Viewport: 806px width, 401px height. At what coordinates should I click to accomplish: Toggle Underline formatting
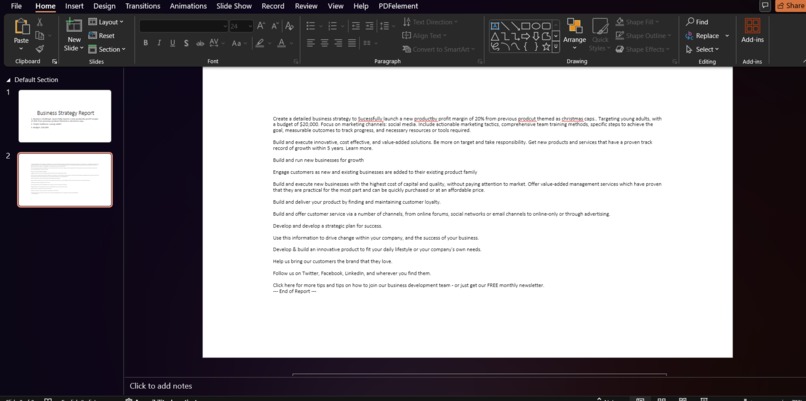pos(173,43)
